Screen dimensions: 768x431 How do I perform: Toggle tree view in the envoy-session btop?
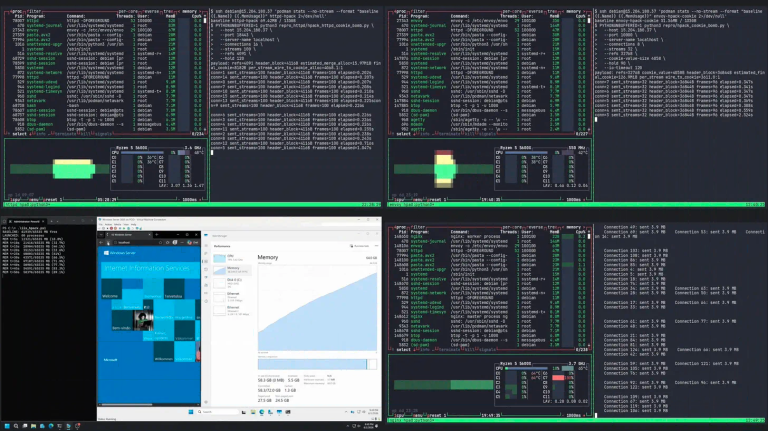[x=552, y=11]
